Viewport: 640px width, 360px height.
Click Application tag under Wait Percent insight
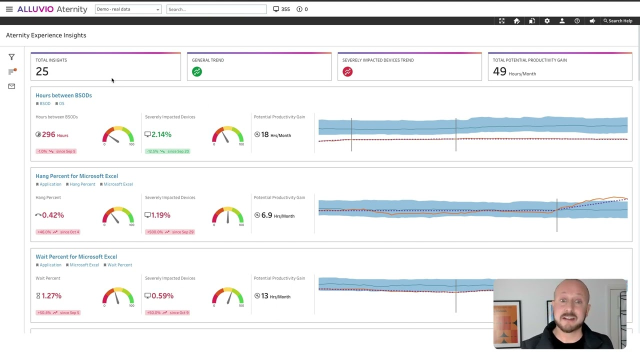(49, 265)
